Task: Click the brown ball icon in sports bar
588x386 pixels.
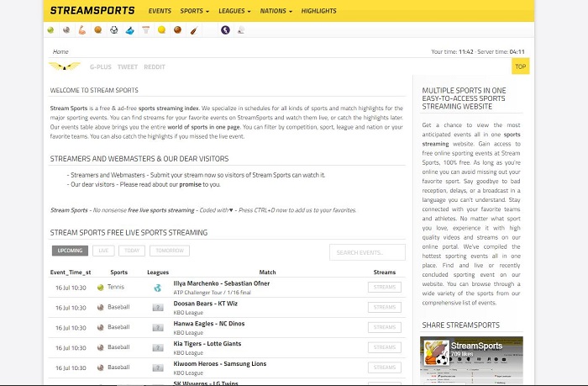Action: coord(177,29)
